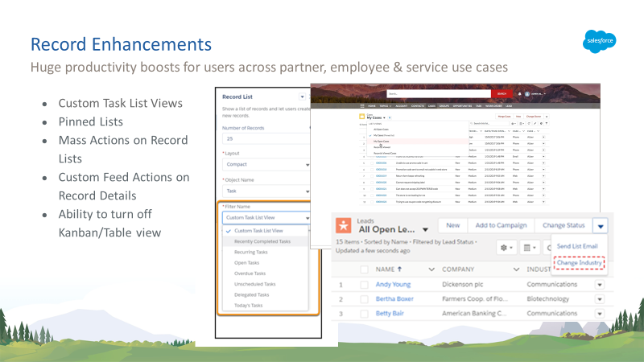Open row actions arrow for Bertha Boxer
This screenshot has width=644, height=362.
tap(600, 299)
